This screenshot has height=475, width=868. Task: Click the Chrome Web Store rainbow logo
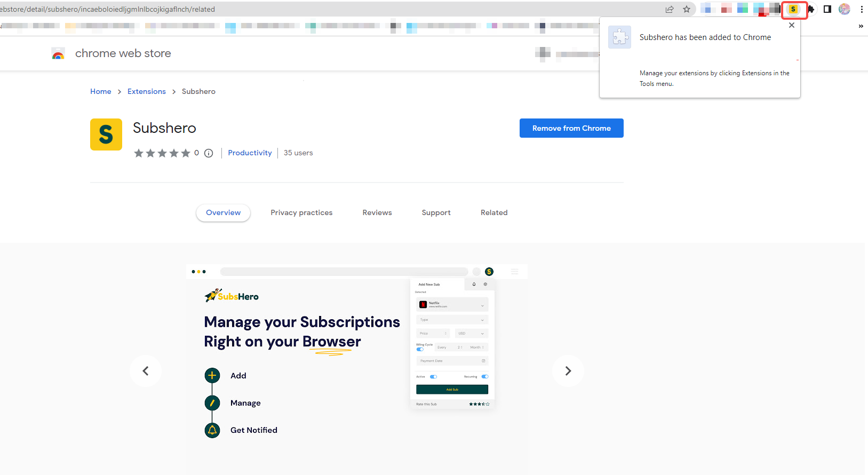[x=58, y=53]
